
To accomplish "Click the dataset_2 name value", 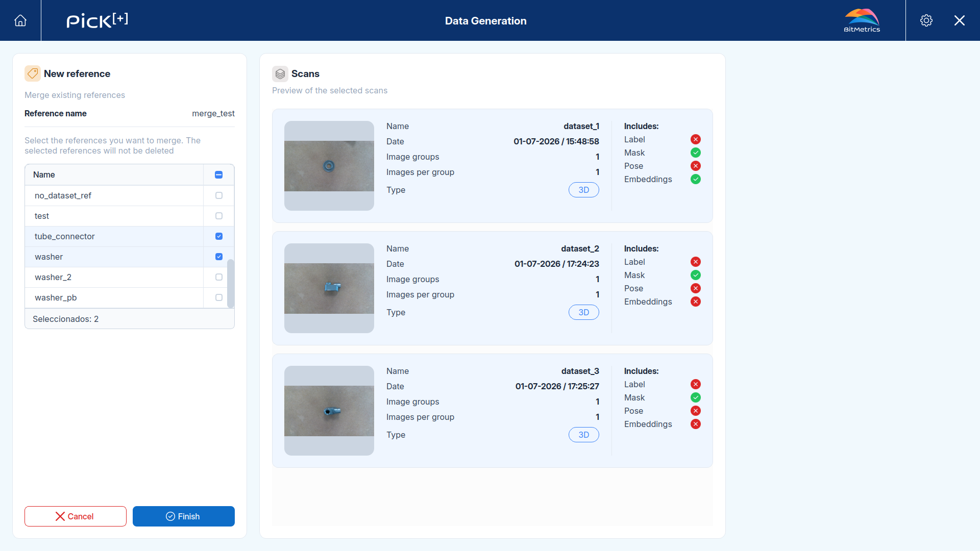I will [x=580, y=248].
